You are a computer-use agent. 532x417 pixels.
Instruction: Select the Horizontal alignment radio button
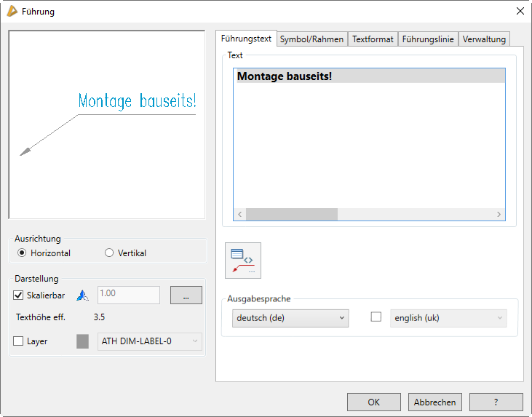coord(22,253)
